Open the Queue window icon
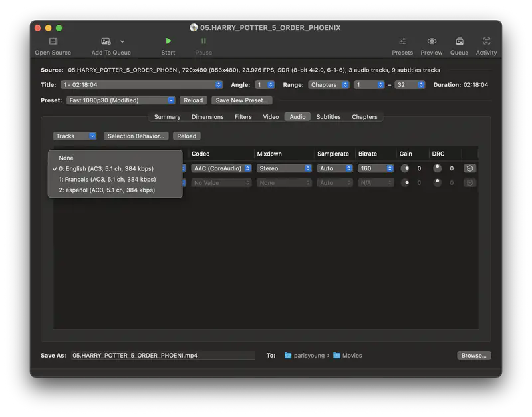The height and width of the screenshot is (417, 532). pyautogui.click(x=459, y=41)
